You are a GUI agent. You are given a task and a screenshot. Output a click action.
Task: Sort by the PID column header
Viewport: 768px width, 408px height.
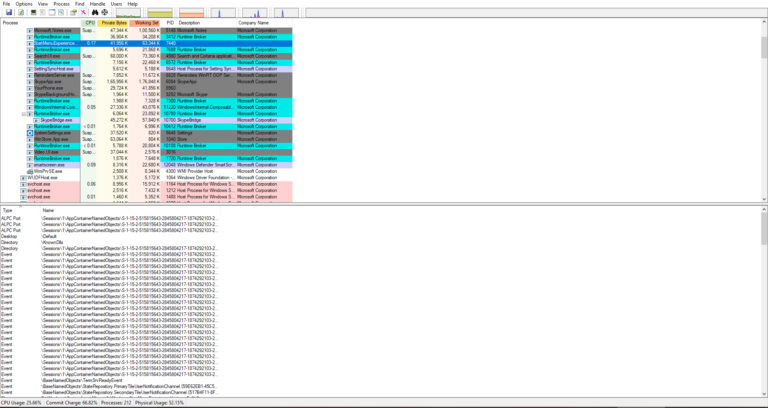[169, 23]
